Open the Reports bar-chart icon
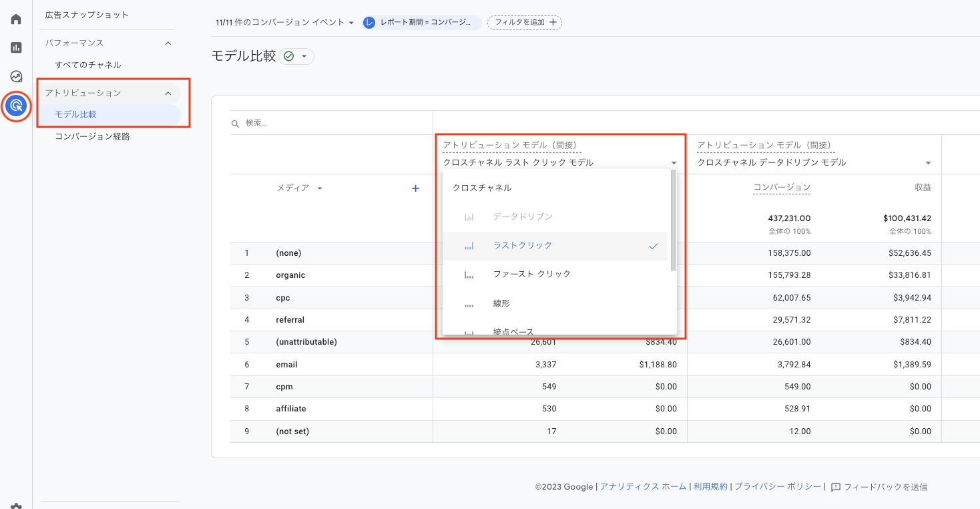 (x=16, y=47)
